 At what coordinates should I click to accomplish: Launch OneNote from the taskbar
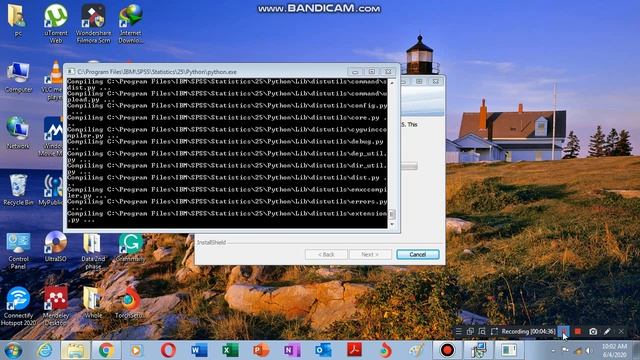pyautogui.click(x=292, y=350)
